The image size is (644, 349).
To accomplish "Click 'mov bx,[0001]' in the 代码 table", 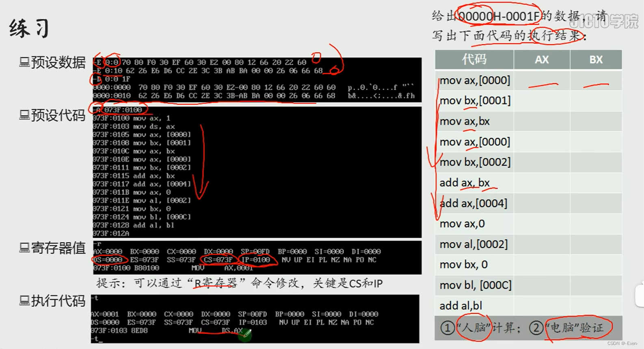I will (475, 101).
